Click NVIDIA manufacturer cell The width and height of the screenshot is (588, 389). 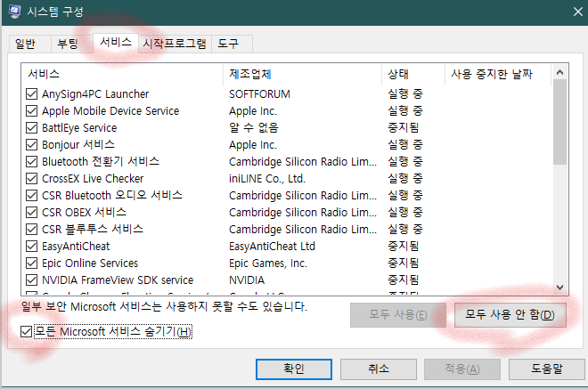tap(247, 280)
